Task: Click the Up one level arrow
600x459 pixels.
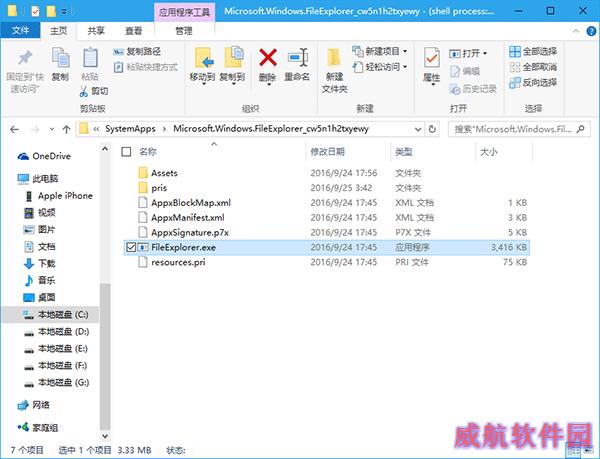Action: tap(66, 129)
